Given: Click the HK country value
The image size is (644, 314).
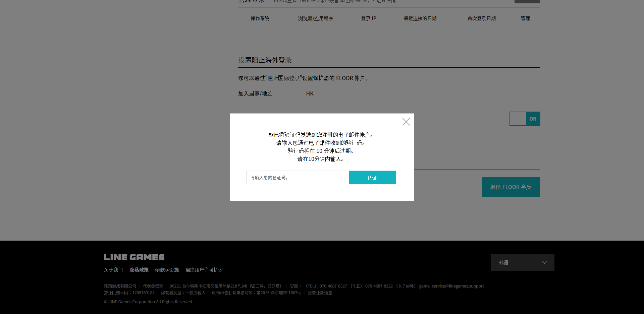Looking at the screenshot, I should click(x=310, y=93).
